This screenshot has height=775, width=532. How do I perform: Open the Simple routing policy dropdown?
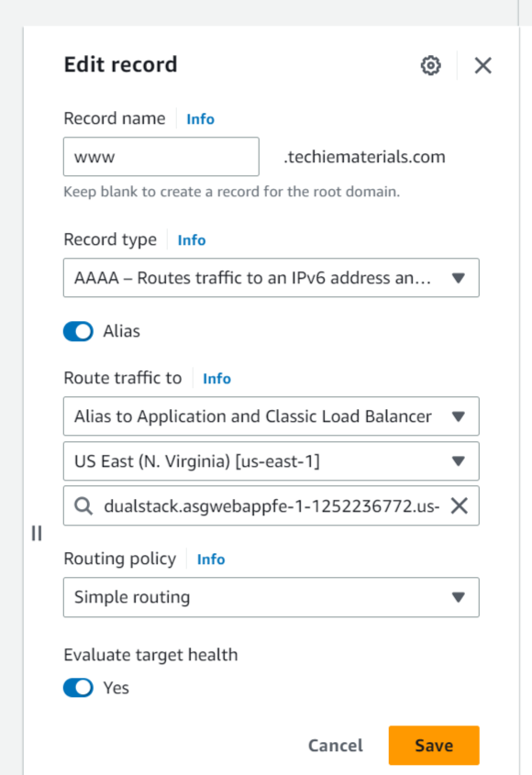pyautogui.click(x=271, y=597)
